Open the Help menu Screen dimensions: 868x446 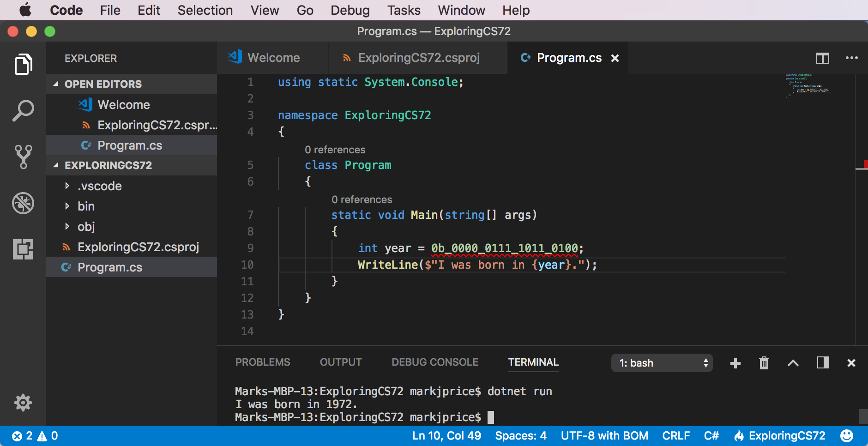pyautogui.click(x=516, y=10)
